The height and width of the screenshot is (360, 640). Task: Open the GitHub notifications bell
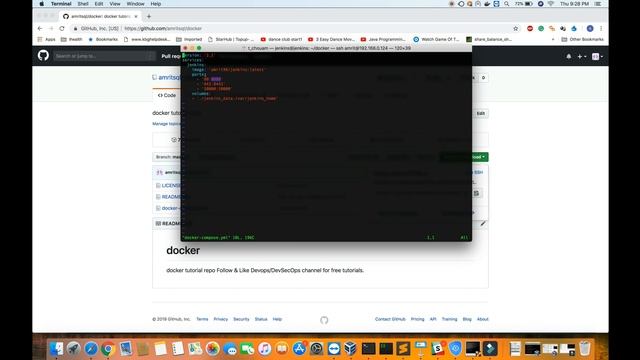[569, 56]
